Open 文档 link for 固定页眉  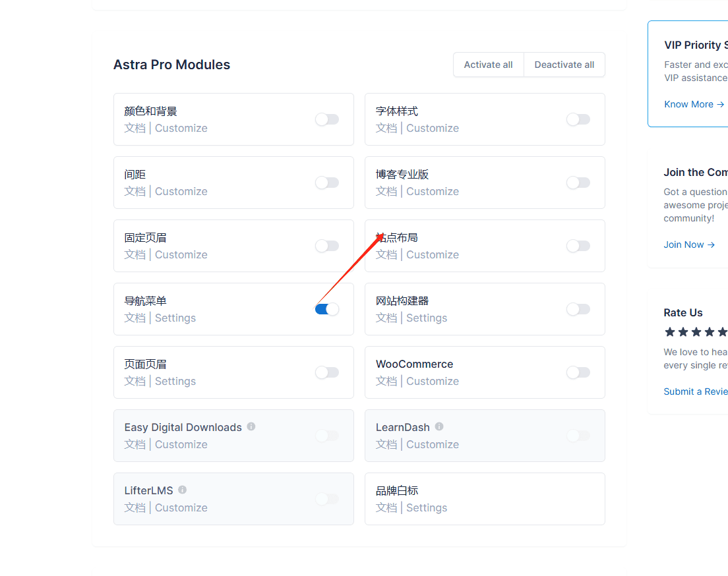click(135, 254)
